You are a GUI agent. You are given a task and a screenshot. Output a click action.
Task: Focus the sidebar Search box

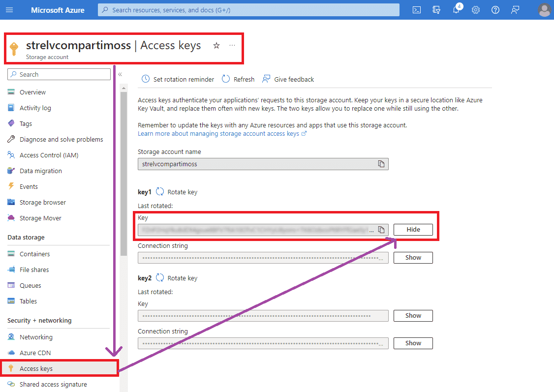coord(59,74)
